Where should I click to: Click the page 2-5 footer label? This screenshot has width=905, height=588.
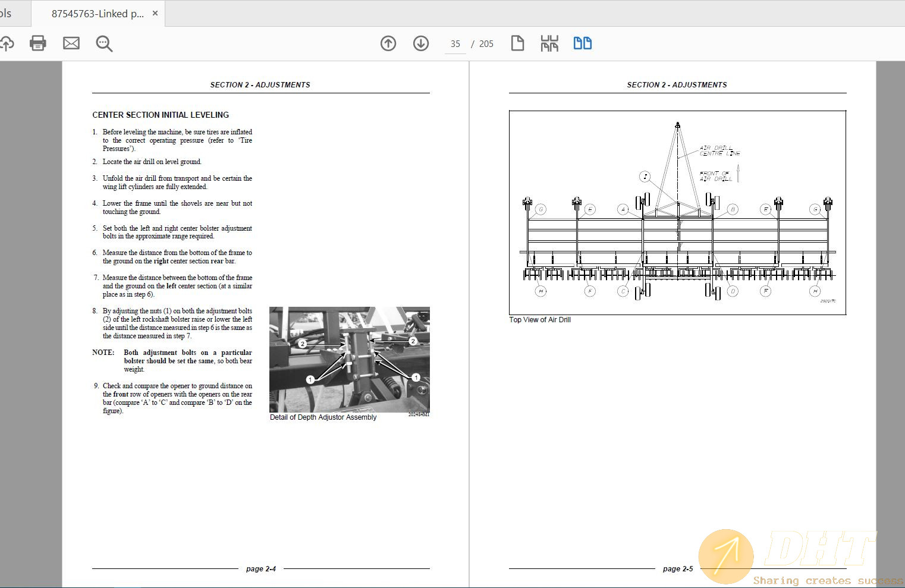pyautogui.click(x=678, y=569)
